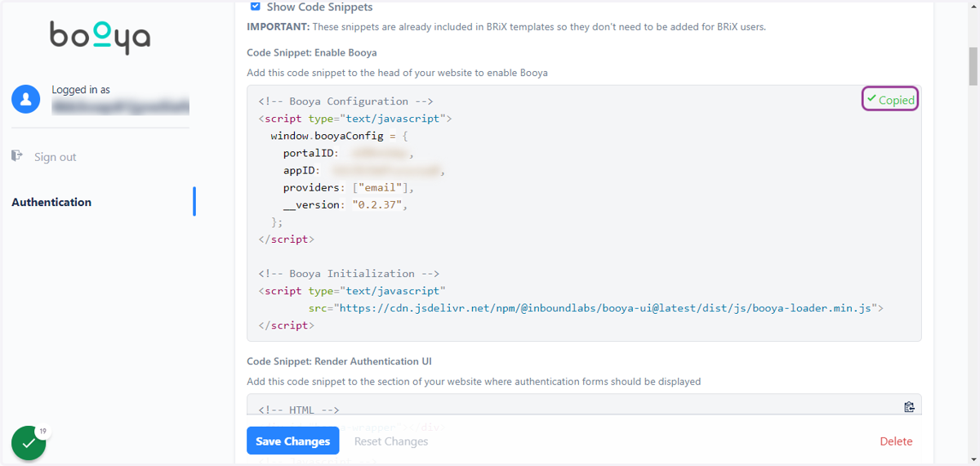Click the Save Changes button
Viewport: 980px width, 466px height.
[x=292, y=441]
